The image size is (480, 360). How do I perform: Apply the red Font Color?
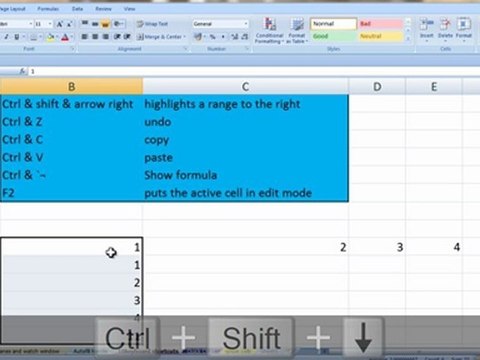(65, 37)
